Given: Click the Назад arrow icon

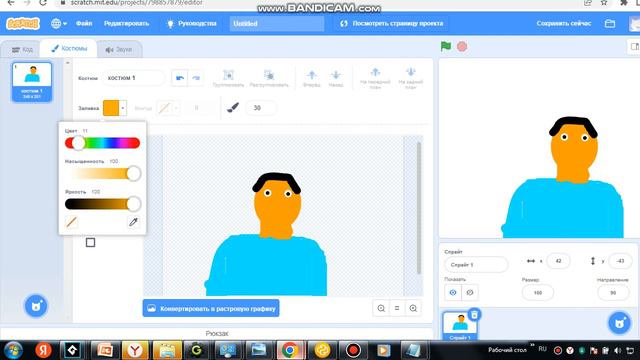Looking at the screenshot, I should click(336, 78).
